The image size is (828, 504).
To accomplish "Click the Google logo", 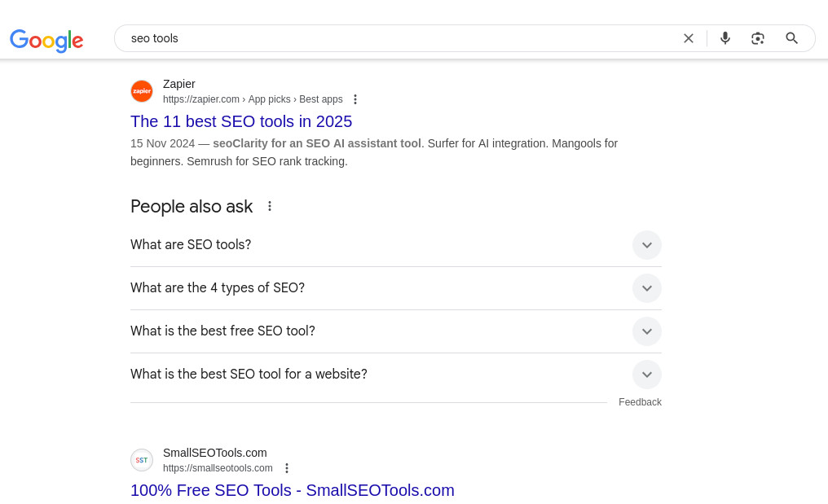I will tap(46, 41).
